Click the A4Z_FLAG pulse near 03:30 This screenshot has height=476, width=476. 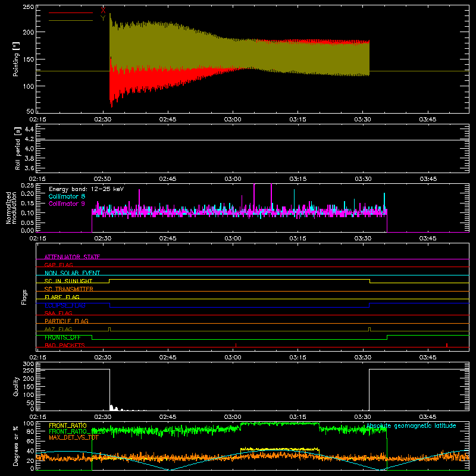(x=369, y=330)
